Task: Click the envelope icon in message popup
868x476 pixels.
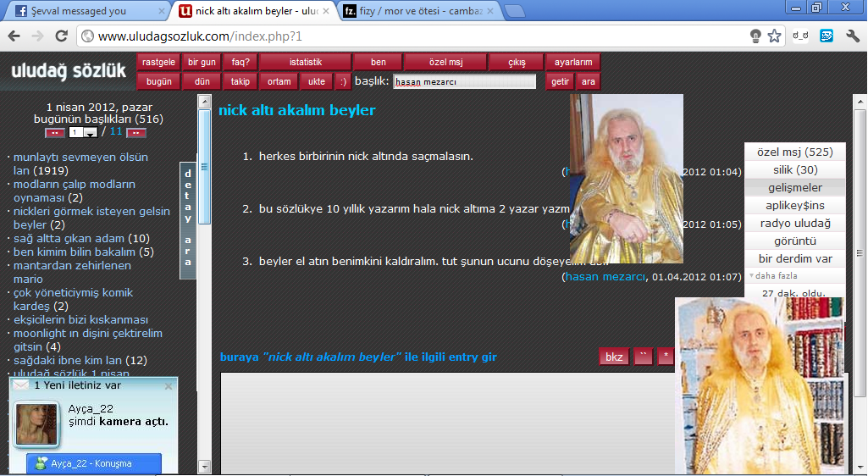Action: click(21, 385)
